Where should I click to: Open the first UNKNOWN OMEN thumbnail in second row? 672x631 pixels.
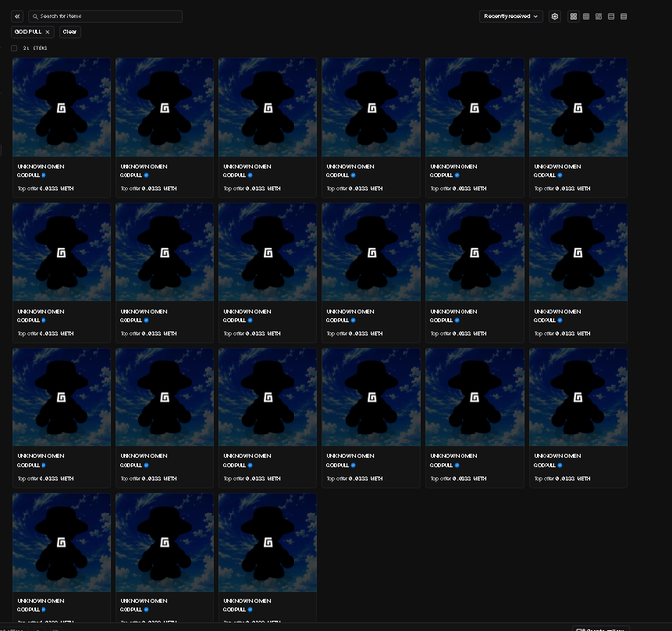point(61,253)
